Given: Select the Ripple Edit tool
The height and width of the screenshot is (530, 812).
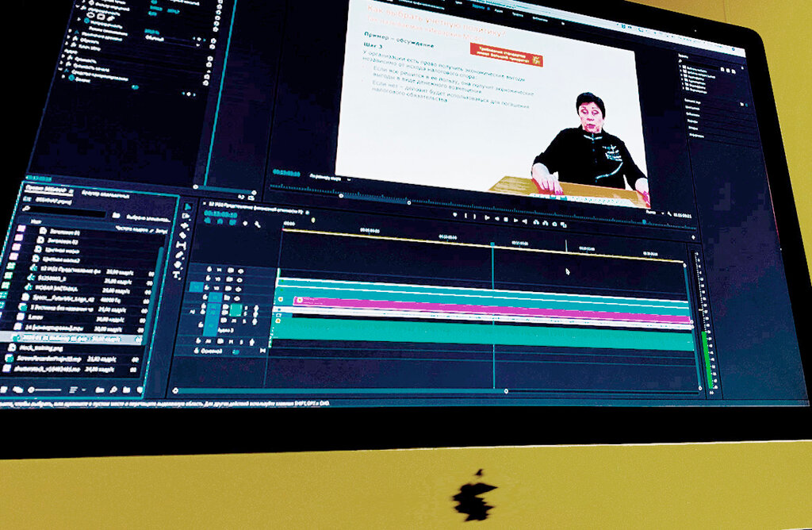Looking at the screenshot, I should [x=185, y=226].
